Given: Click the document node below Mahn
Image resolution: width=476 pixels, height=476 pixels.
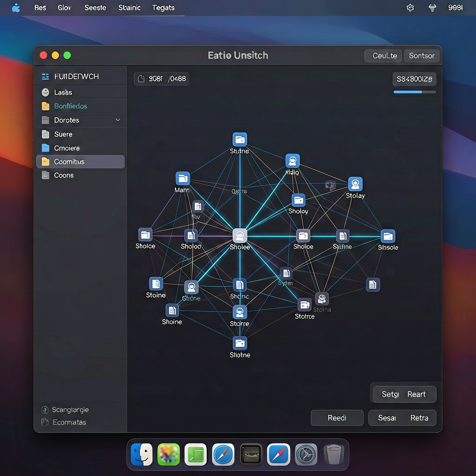Looking at the screenshot, I should tap(198, 206).
